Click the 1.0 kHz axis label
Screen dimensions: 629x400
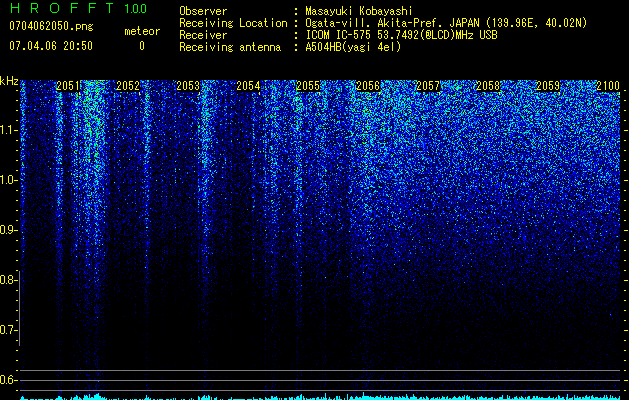click(9, 180)
